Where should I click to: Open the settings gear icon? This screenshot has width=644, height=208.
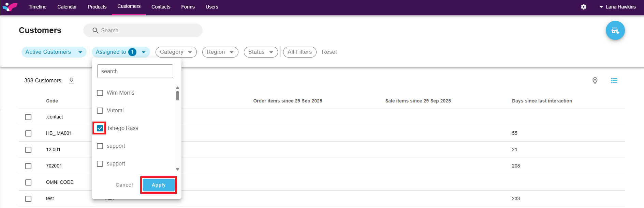(x=584, y=7)
